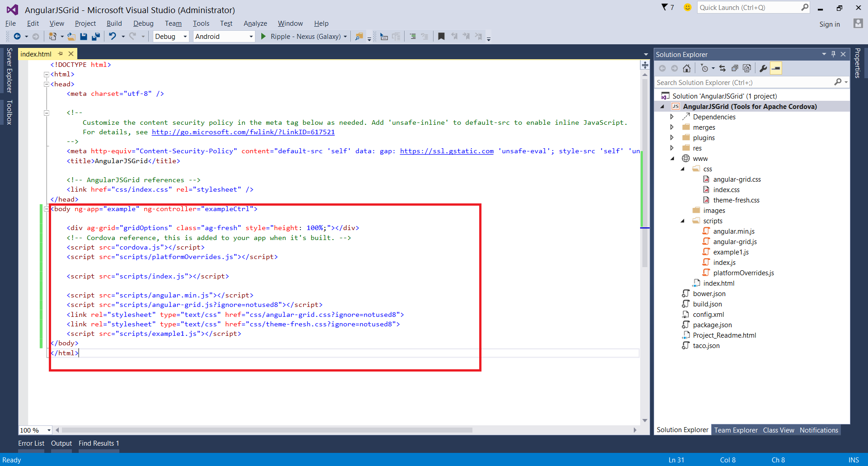This screenshot has width=868, height=466.
Task: Open the go.microsoft.com fwlink URL in code
Action: coord(243,132)
